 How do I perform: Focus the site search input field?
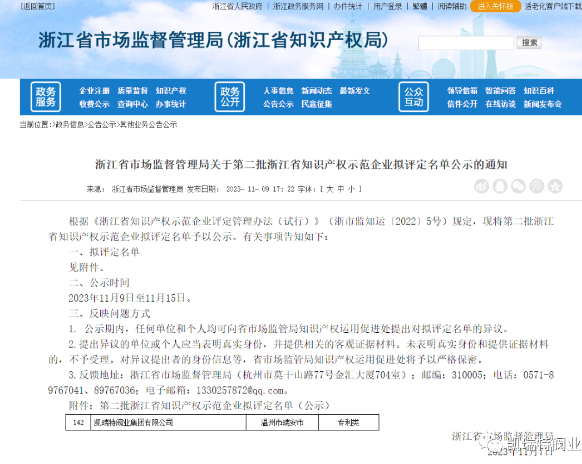[466, 43]
